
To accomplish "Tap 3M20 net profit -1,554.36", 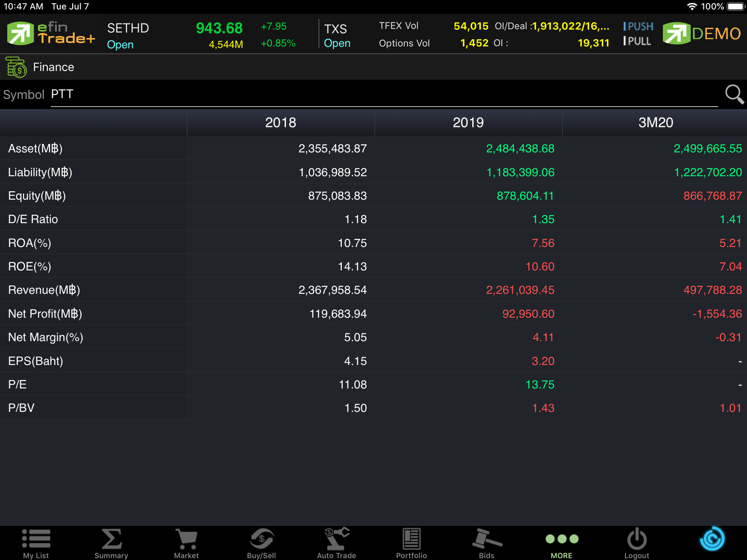I will 717,314.
